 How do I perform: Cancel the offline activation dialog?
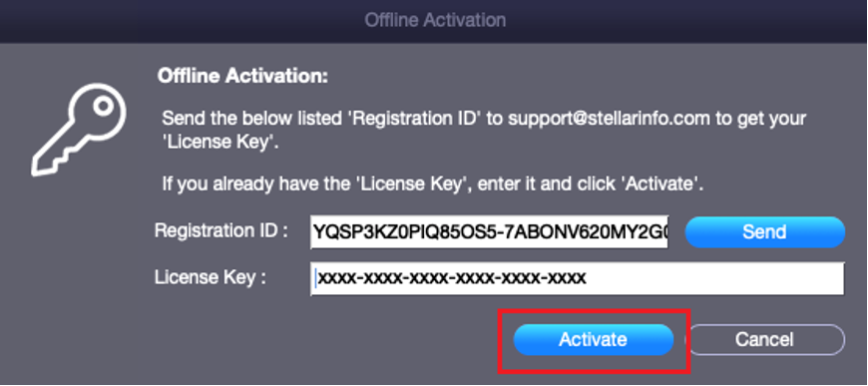(764, 339)
